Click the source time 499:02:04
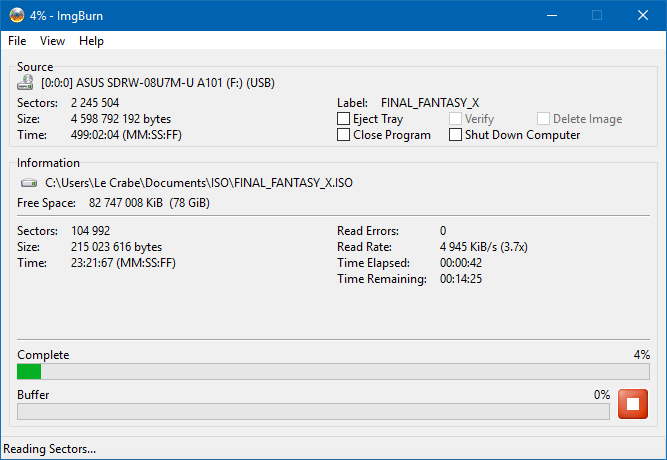 coord(126,135)
